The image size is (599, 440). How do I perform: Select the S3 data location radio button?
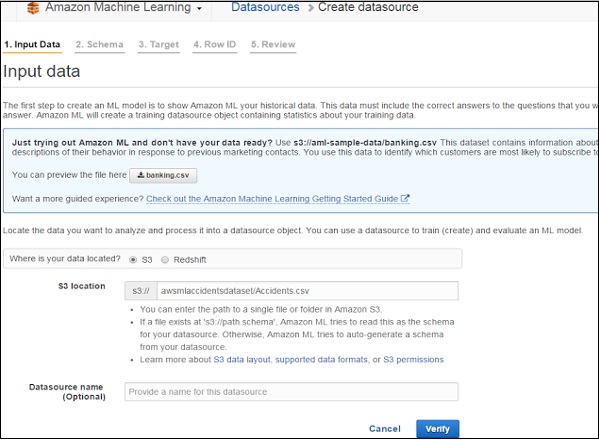tap(133, 260)
